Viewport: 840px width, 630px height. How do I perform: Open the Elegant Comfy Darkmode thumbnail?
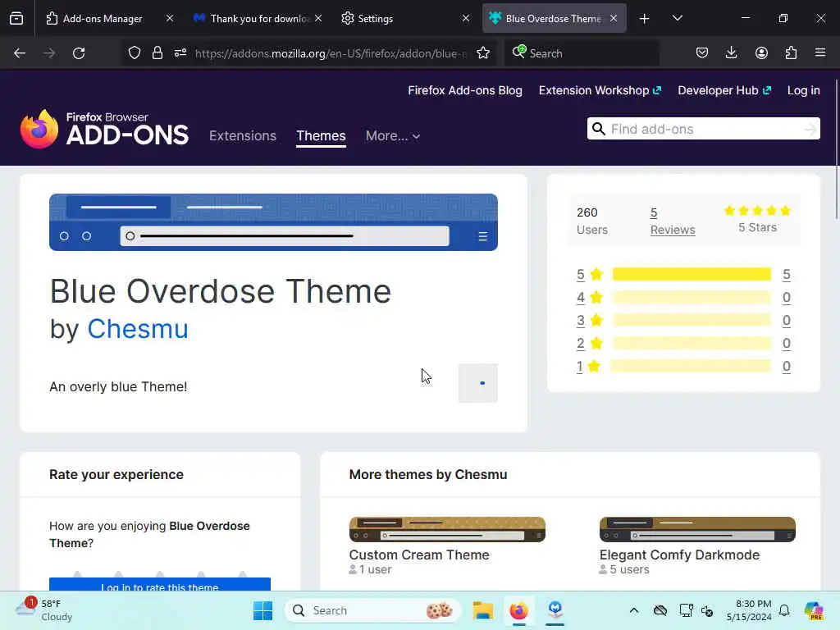(697, 529)
